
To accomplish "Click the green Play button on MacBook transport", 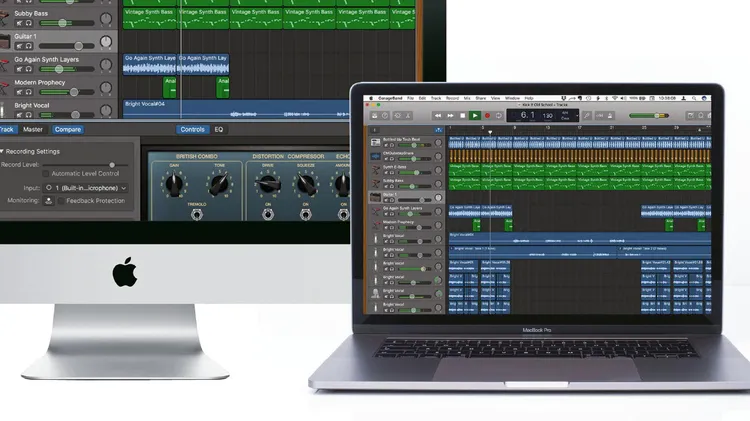I will [475, 115].
